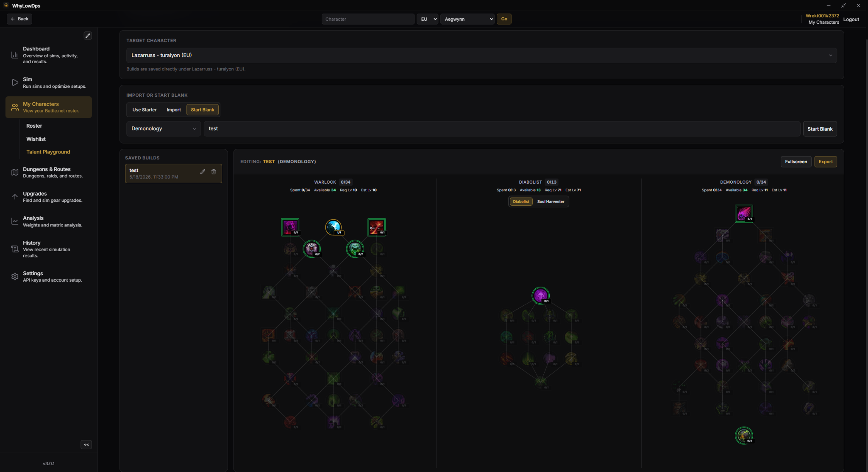Open the Roster sub-item
This screenshot has height=472, width=868.
[34, 126]
